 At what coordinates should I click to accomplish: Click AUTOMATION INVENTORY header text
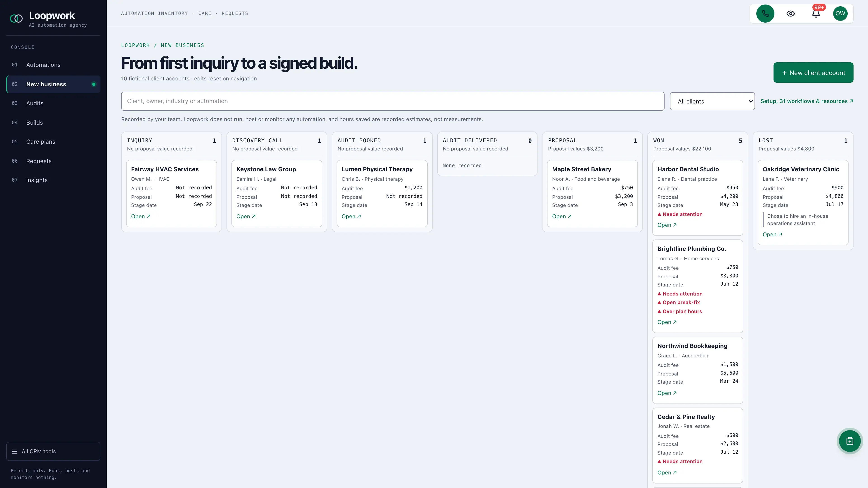point(154,14)
